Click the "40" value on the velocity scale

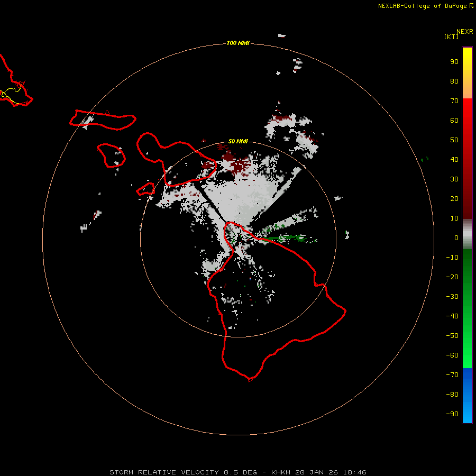tap(454, 160)
